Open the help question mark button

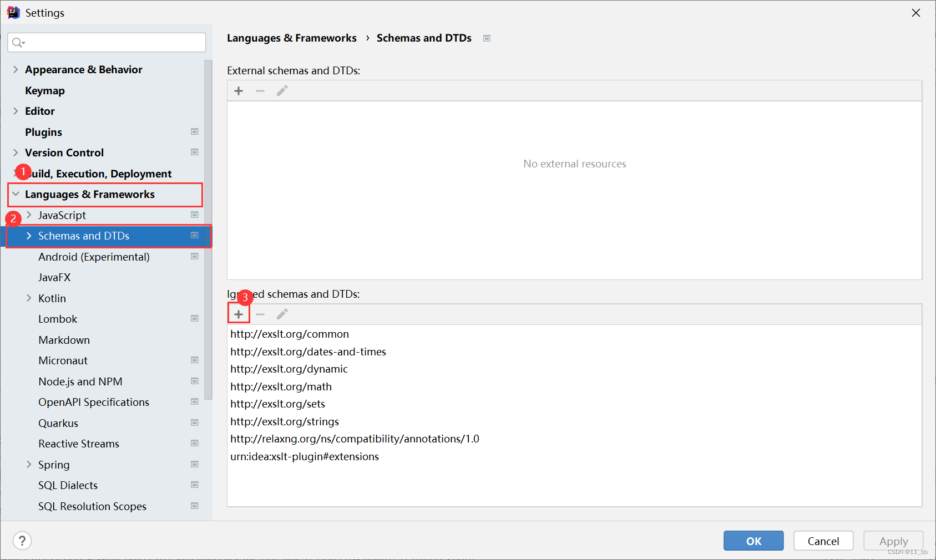(22, 541)
